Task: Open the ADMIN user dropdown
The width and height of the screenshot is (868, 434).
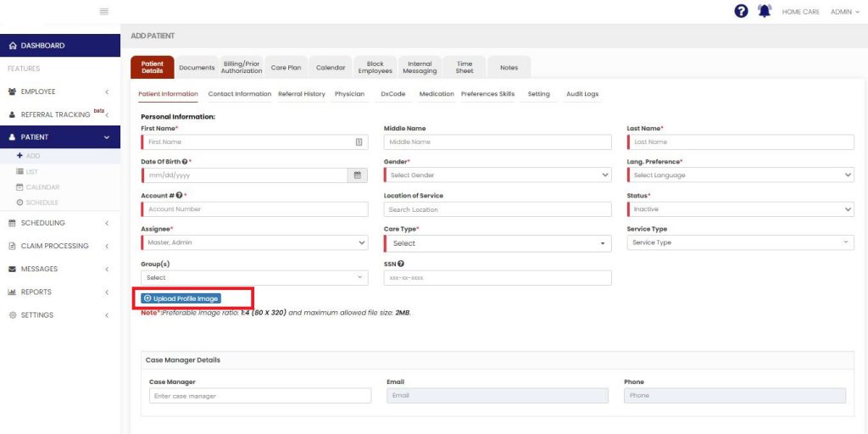Action: click(x=845, y=12)
